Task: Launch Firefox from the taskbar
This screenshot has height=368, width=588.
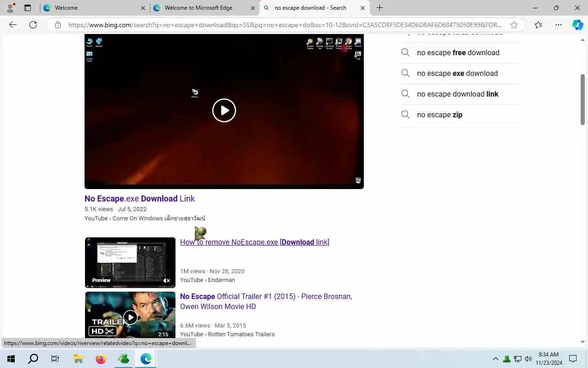Action: [x=101, y=359]
